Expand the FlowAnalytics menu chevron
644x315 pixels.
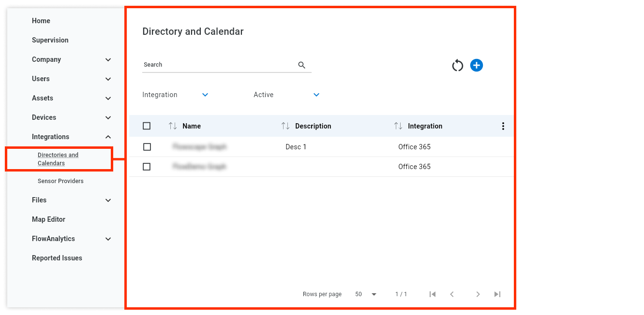[108, 239]
